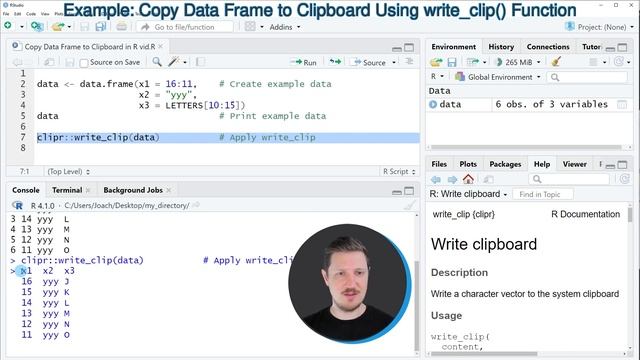Click Save All documents icon
This screenshot has height=360, width=640.
point(100,27)
